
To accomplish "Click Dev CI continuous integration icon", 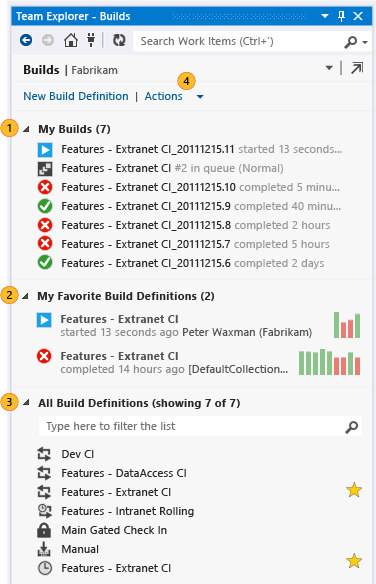I will tap(44, 454).
